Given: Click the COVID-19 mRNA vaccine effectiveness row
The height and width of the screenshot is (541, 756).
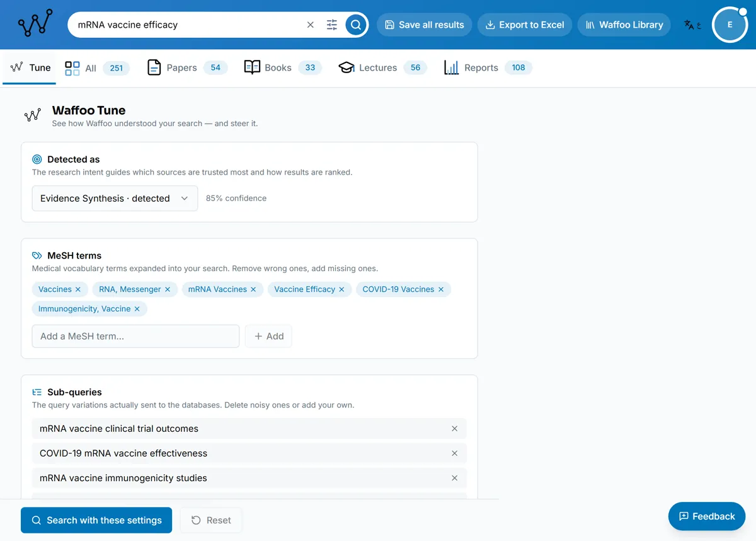Looking at the screenshot, I should click(249, 453).
